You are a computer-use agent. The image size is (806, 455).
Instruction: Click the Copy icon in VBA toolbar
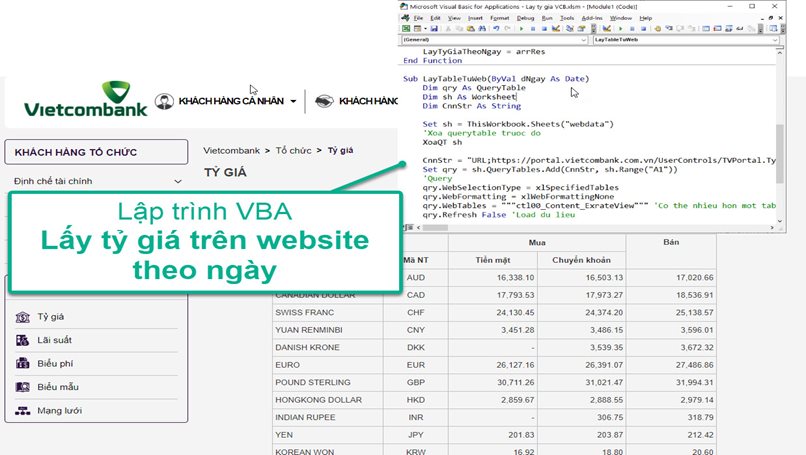click(x=459, y=28)
